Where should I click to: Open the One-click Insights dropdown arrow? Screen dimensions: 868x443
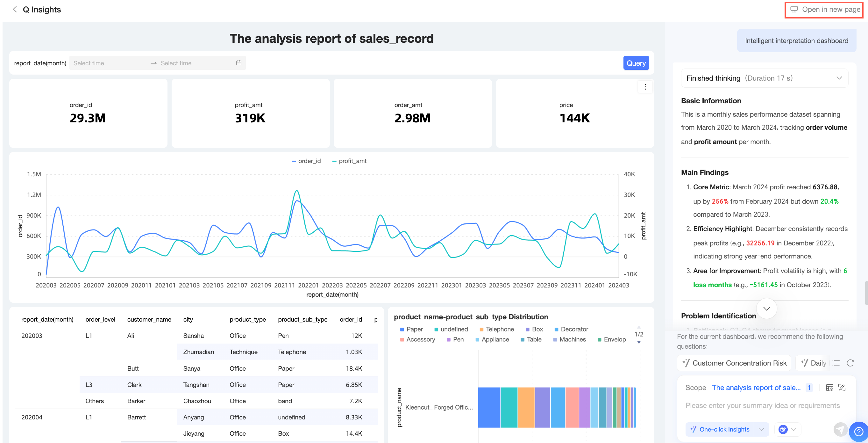(761, 429)
